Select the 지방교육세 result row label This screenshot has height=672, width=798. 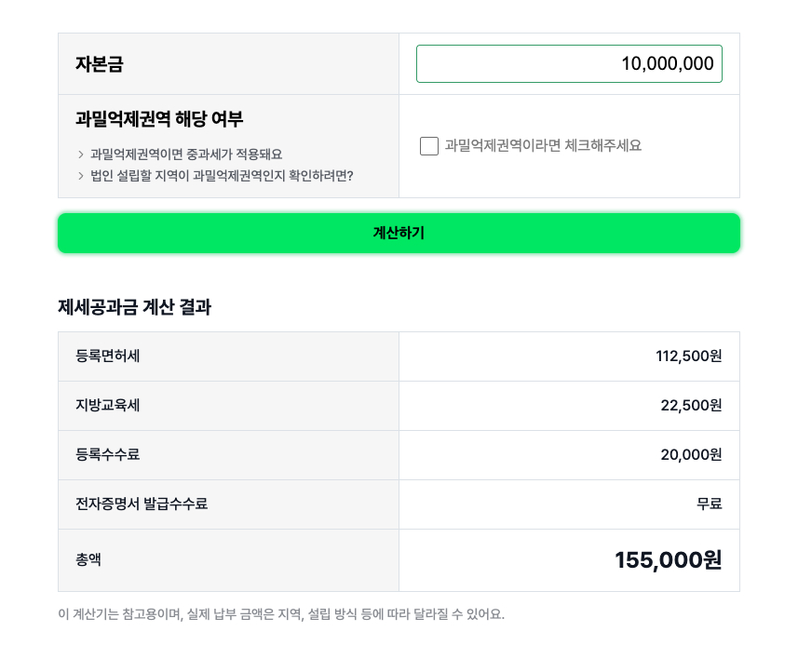108,406
